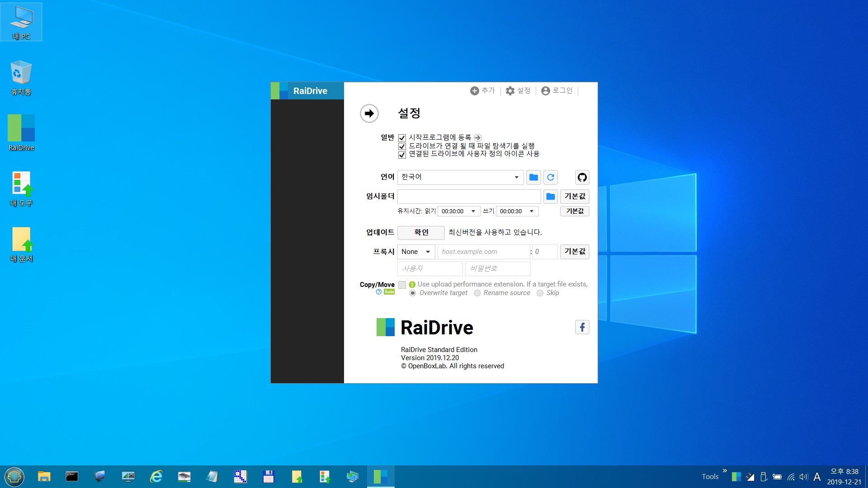Open the proxy type None dropdown
The height and width of the screenshot is (488, 868).
click(x=416, y=252)
